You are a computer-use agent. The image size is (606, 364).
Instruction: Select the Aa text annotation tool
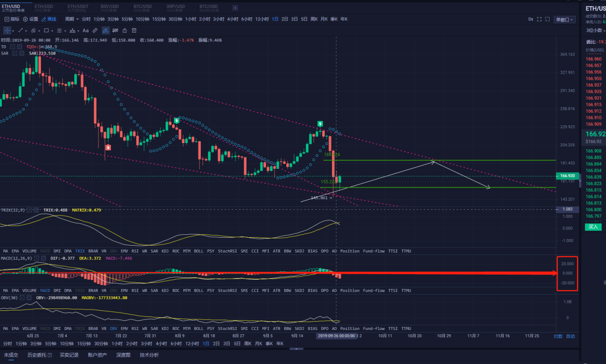point(85,31)
